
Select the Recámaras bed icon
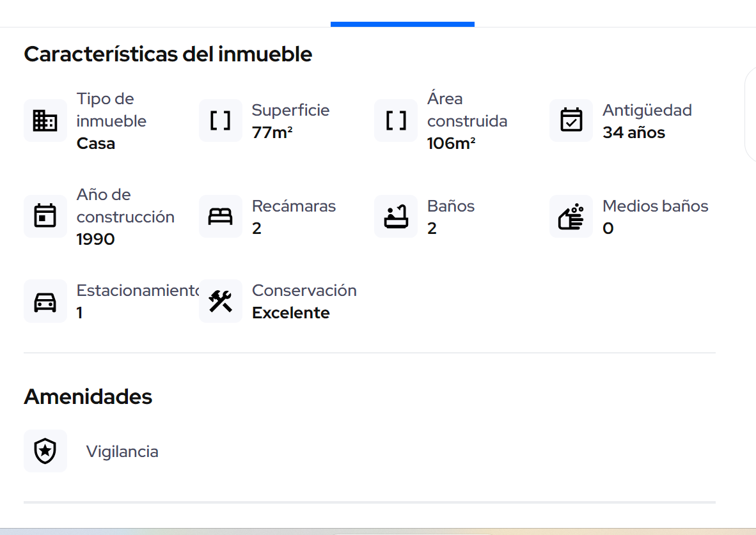[x=220, y=217]
